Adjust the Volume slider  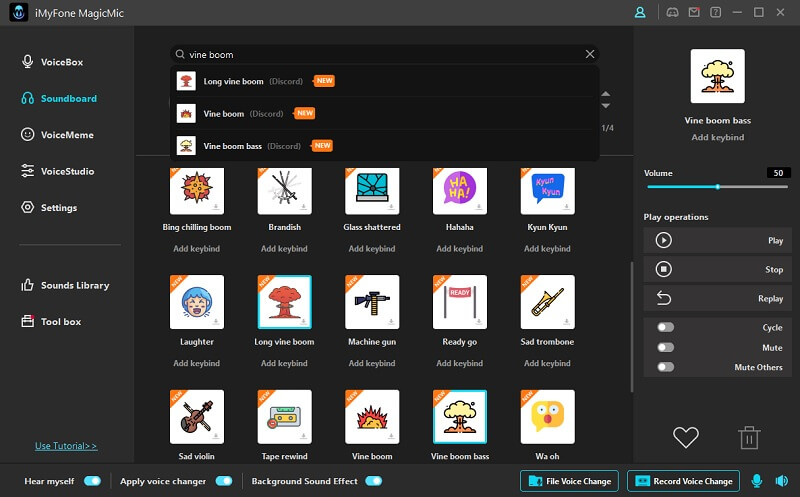coord(717,187)
